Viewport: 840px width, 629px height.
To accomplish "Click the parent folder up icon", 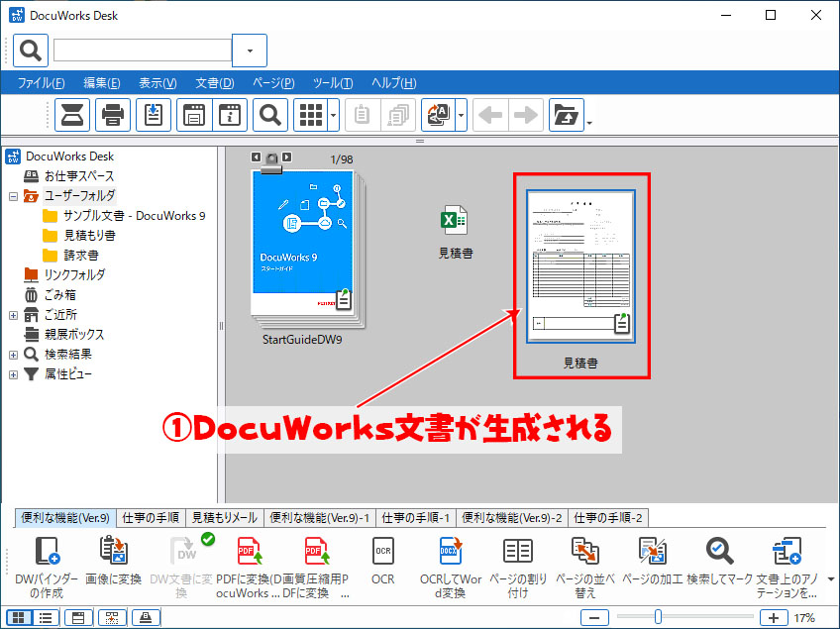I will click(x=567, y=115).
